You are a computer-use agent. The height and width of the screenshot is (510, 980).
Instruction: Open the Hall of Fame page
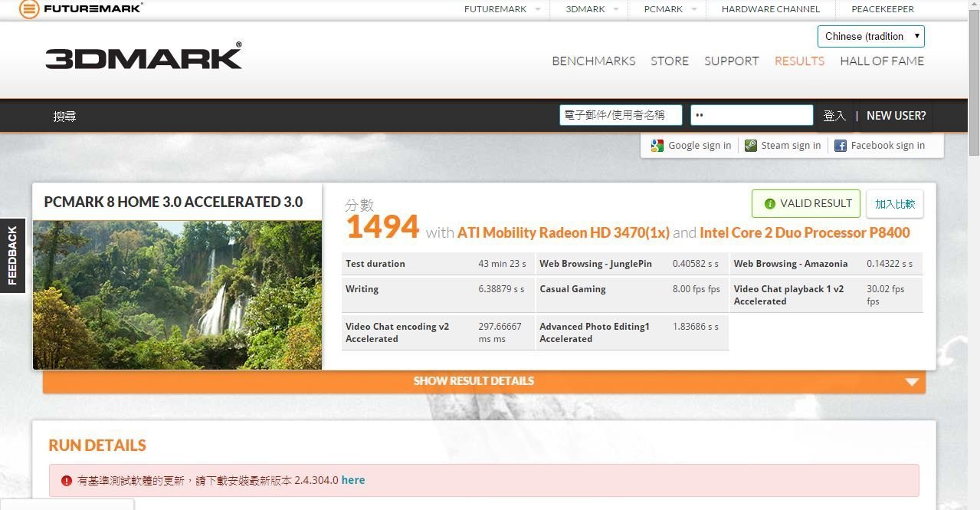click(x=882, y=61)
